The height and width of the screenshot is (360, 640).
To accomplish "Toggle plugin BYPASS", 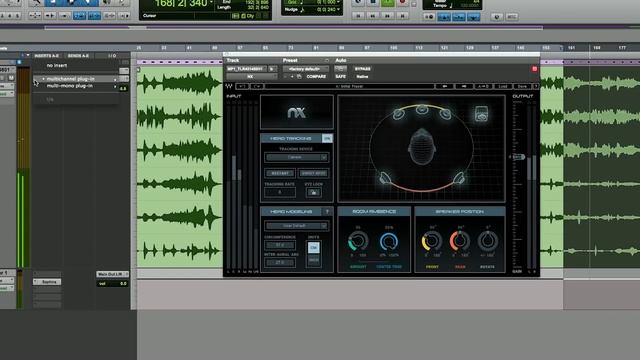I will (362, 69).
